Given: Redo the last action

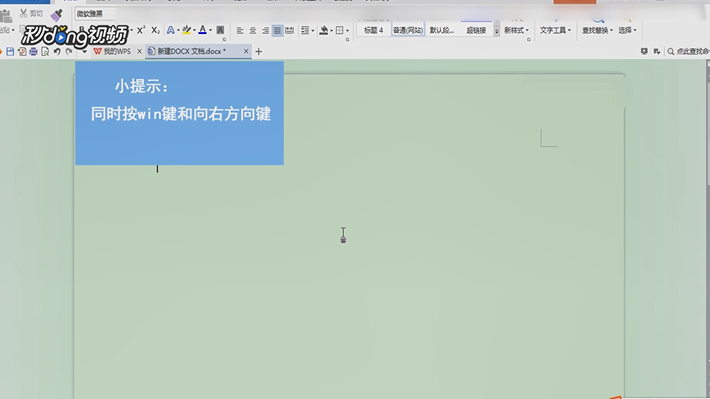Looking at the screenshot, I should pyautogui.click(x=69, y=52).
